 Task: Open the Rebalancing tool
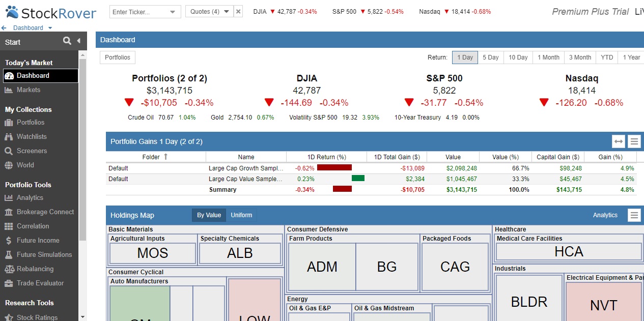point(35,269)
